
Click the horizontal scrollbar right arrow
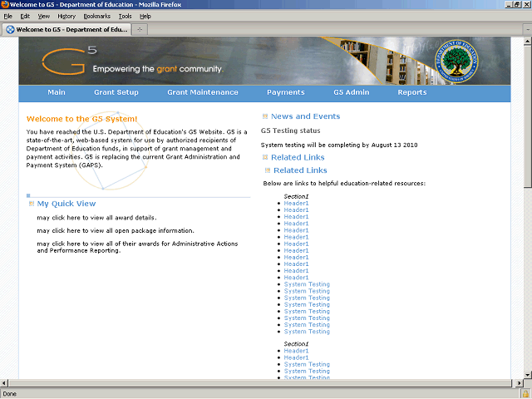[520, 383]
